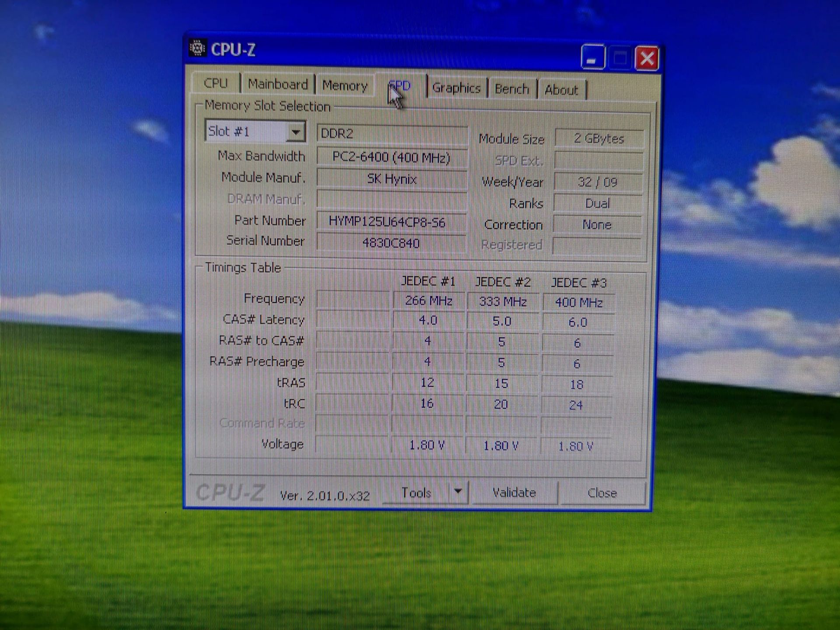Click the CPU-Z title bar app icon
Screen dimensions: 840x630
(197, 48)
